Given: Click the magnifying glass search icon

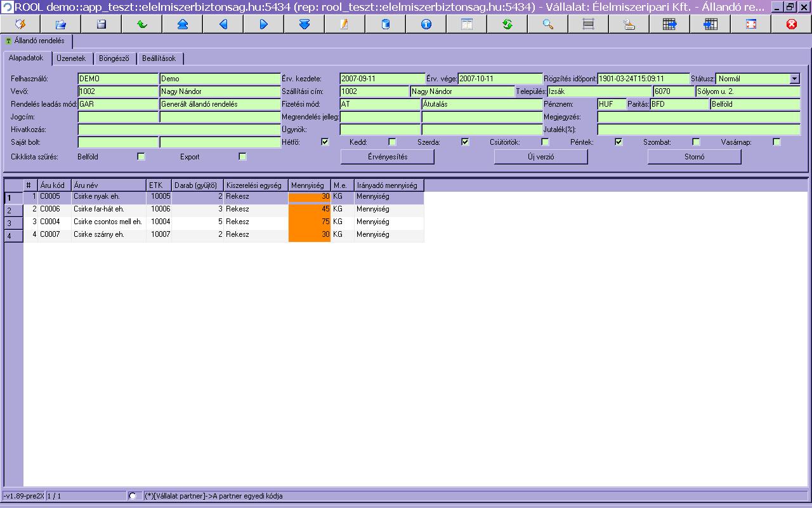Looking at the screenshot, I should pos(547,24).
